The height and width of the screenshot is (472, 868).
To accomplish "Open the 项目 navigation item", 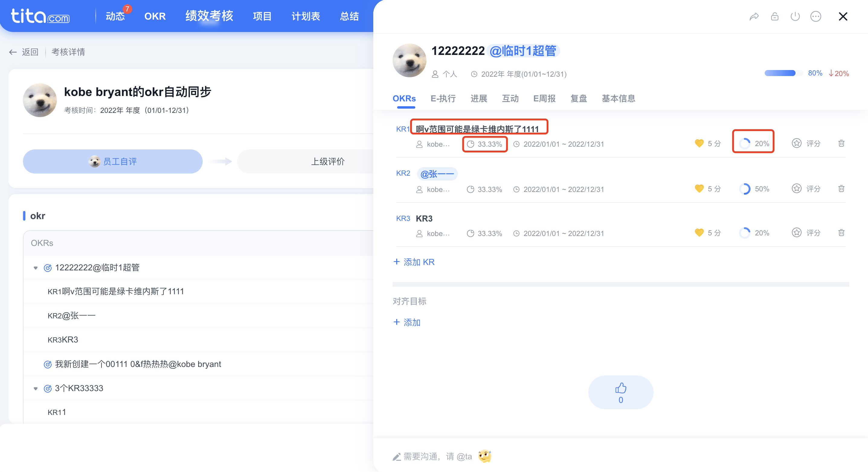I will (x=262, y=16).
